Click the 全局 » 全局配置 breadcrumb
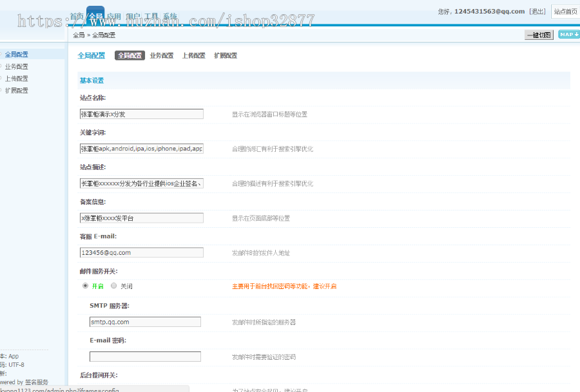The image size is (580, 392). click(94, 35)
